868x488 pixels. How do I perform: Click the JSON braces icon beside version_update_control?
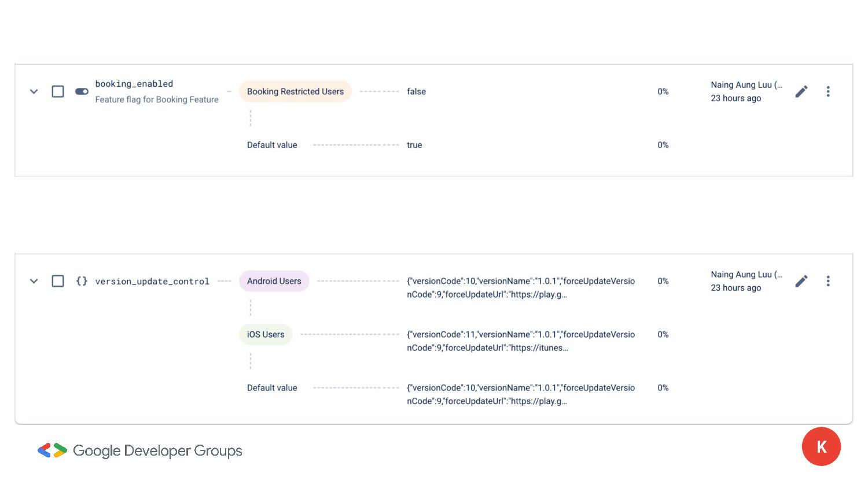(82, 281)
